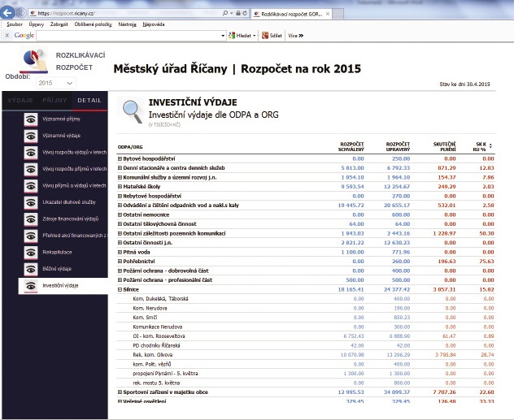
Task: Expand the Pohřebnictví row
Action: pyautogui.click(x=120, y=262)
